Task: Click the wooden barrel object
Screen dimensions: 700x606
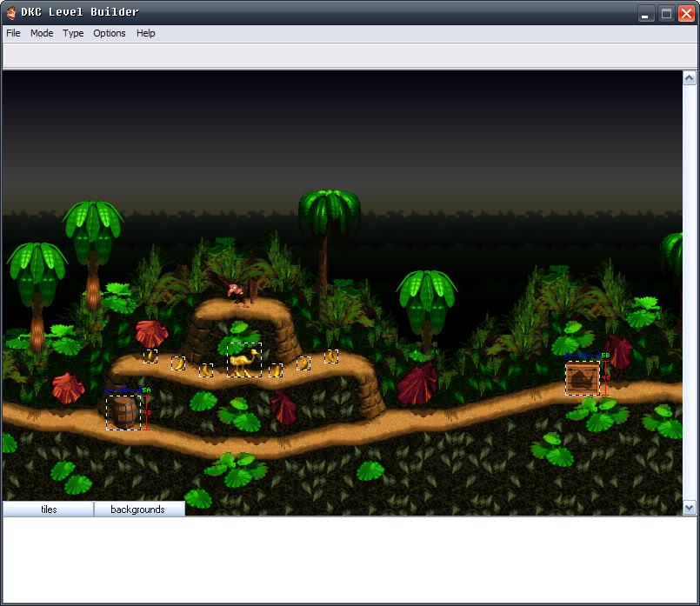Action: (x=123, y=412)
